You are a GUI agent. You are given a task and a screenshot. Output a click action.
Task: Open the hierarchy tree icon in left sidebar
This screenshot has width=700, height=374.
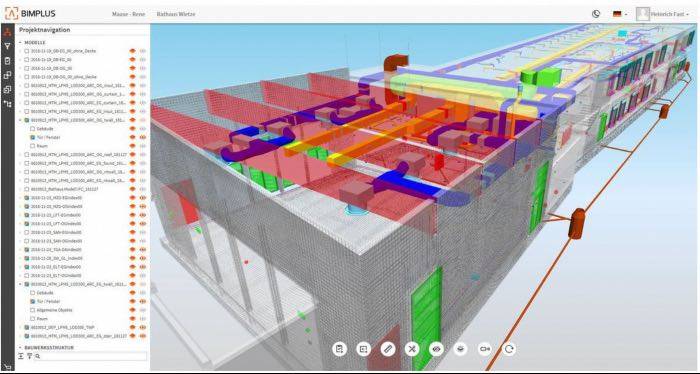tap(7, 104)
